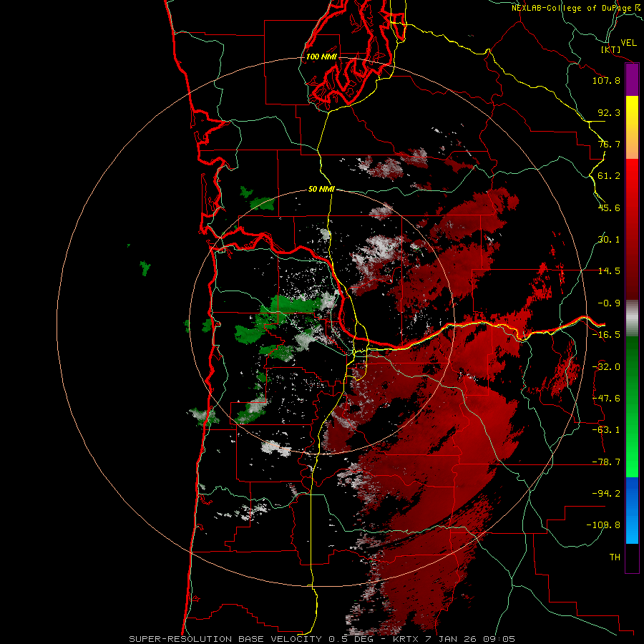Image resolution: width=644 pixels, height=644 pixels.
Task: Click the -47.6 value on the velocity scale
Action: tap(606, 399)
